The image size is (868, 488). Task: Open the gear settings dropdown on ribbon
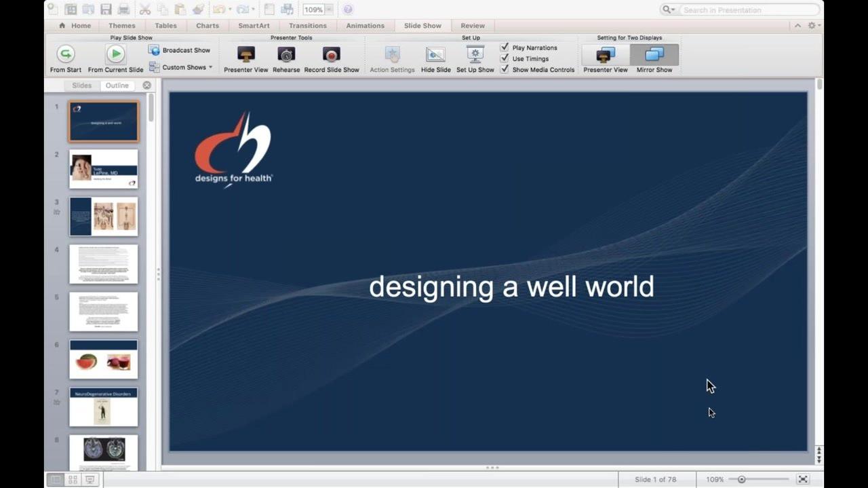click(814, 25)
